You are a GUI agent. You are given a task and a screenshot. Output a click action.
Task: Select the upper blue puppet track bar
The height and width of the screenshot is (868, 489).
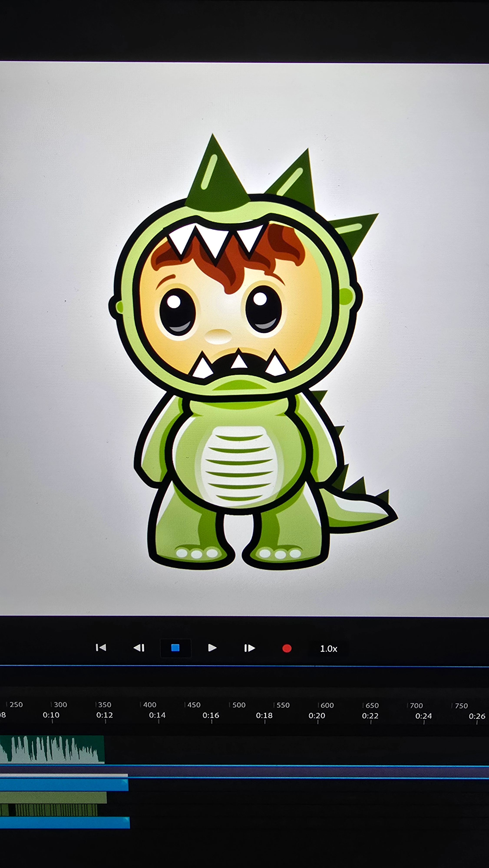click(x=64, y=785)
